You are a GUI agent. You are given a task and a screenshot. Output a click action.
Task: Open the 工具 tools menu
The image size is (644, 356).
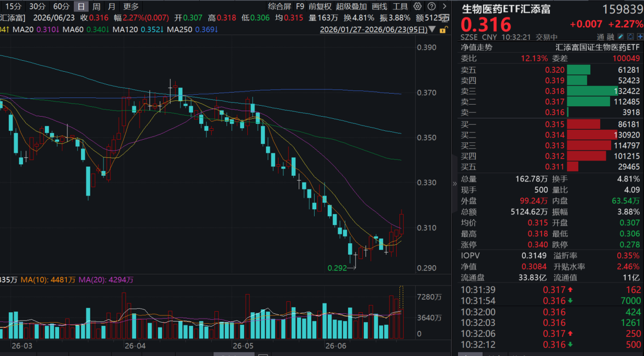pos(400,6)
